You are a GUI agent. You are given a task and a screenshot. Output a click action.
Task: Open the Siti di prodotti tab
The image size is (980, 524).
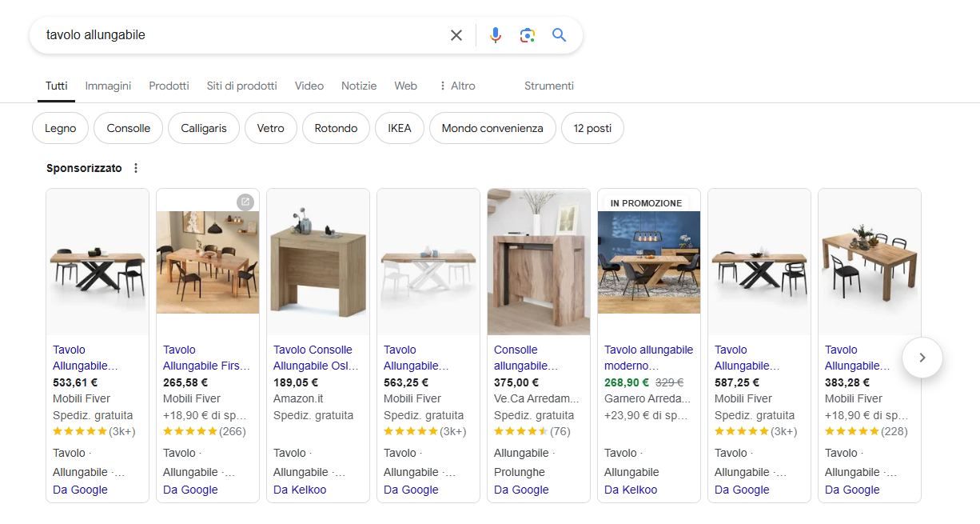[x=241, y=86]
